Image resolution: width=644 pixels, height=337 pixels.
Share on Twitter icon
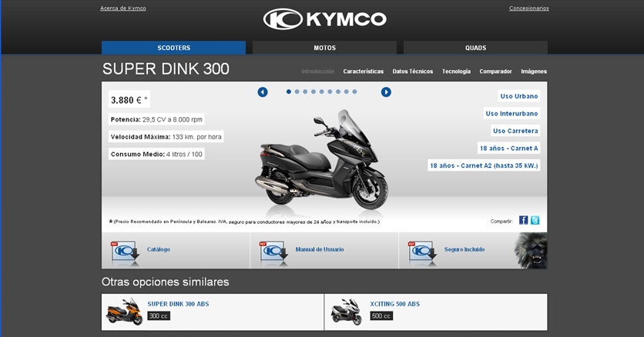tap(535, 220)
